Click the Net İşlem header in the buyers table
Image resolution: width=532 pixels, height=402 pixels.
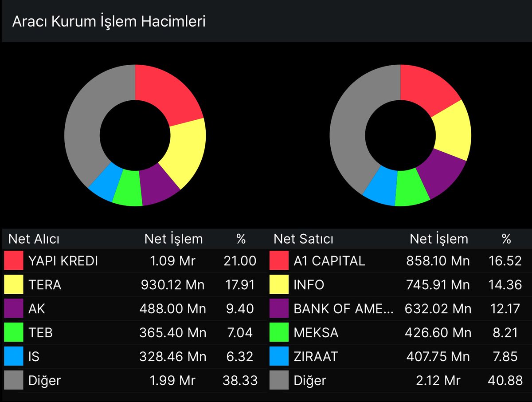(174, 239)
